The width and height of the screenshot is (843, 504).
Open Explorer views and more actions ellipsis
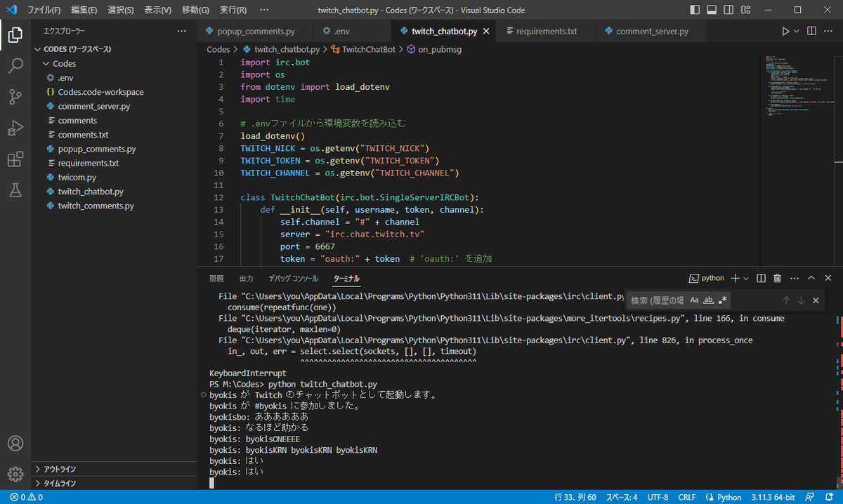coord(182,32)
